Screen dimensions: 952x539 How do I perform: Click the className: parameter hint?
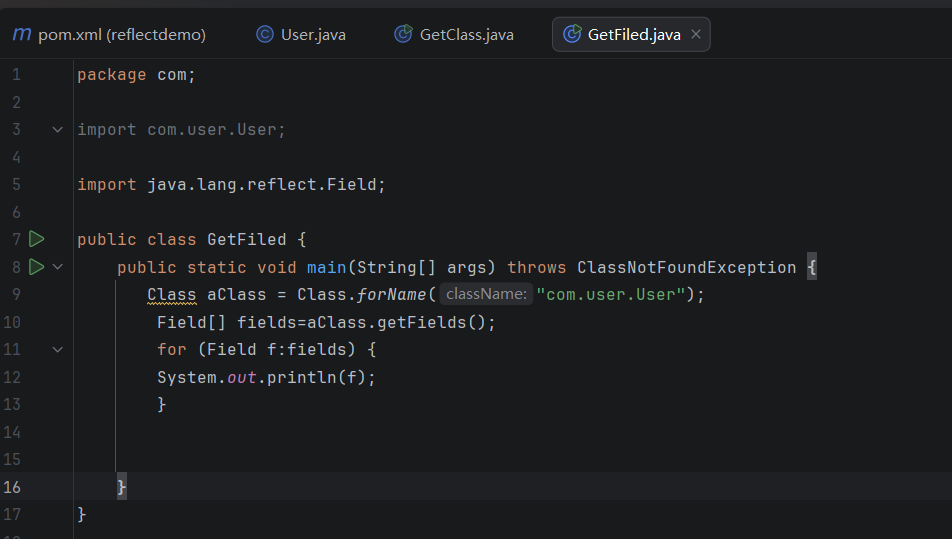coord(486,294)
